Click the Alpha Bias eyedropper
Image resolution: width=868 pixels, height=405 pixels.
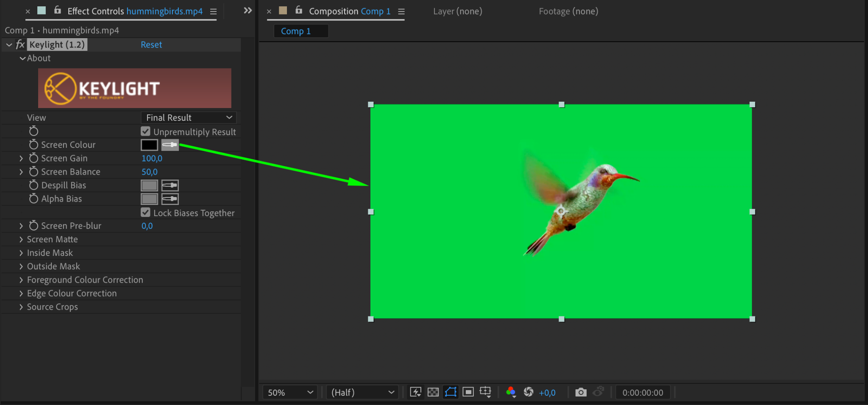coord(170,199)
